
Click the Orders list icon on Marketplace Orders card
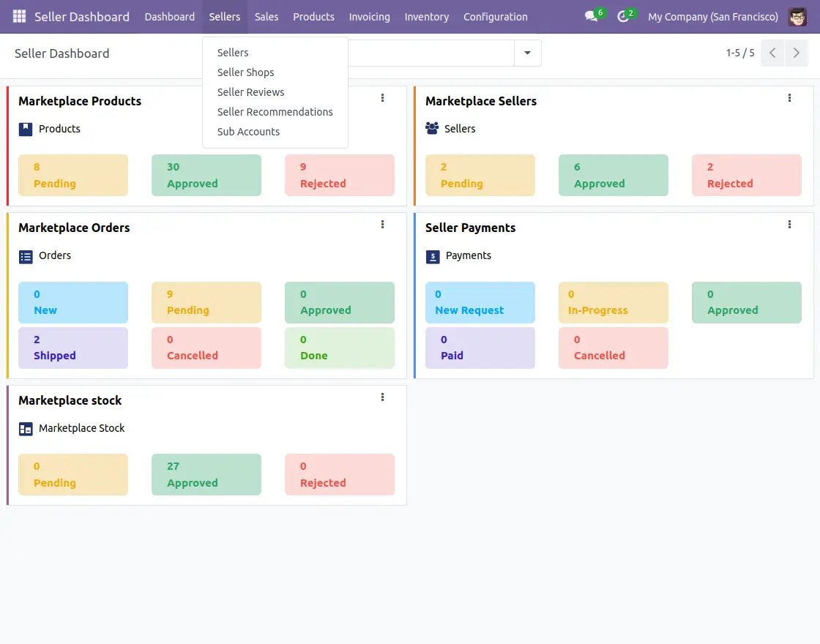pyautogui.click(x=27, y=255)
